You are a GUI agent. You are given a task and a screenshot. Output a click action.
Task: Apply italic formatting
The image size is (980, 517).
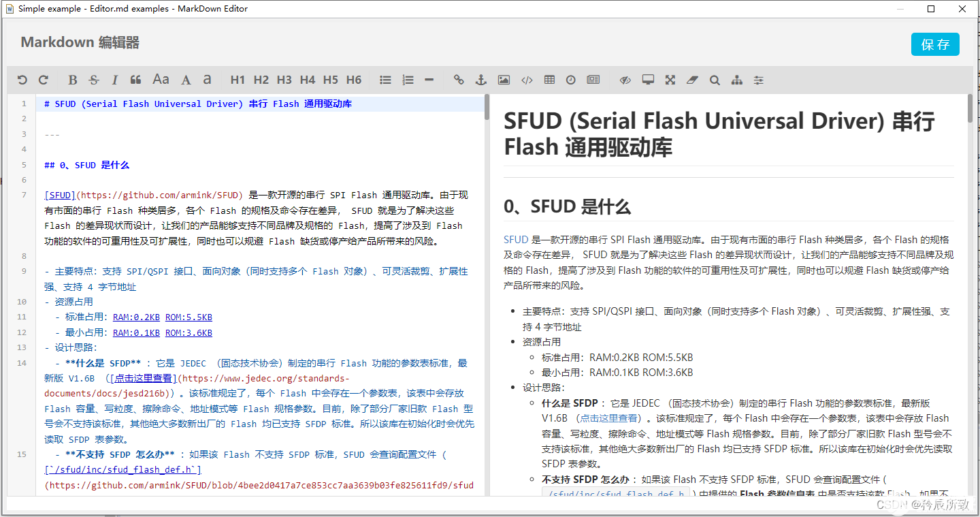click(114, 80)
